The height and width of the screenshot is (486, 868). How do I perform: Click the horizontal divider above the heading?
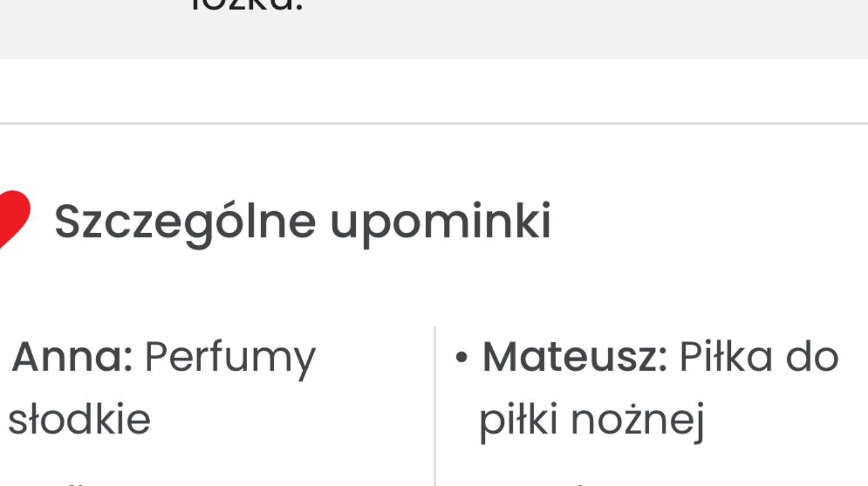pos(434,123)
